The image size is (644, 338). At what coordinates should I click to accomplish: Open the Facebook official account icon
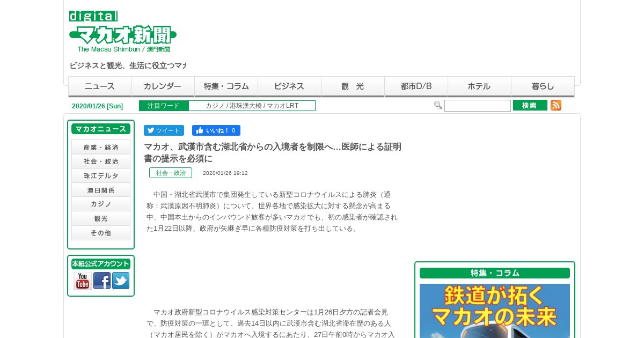click(102, 281)
